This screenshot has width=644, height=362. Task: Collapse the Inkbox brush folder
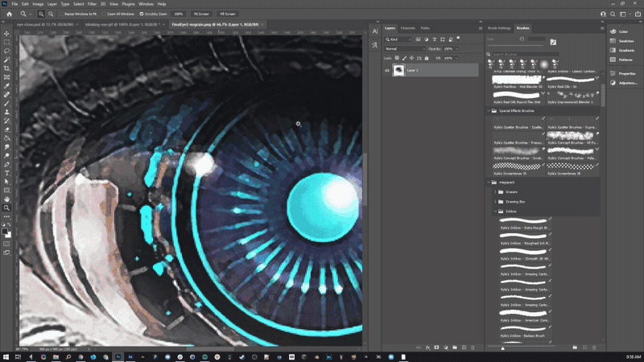tap(495, 212)
